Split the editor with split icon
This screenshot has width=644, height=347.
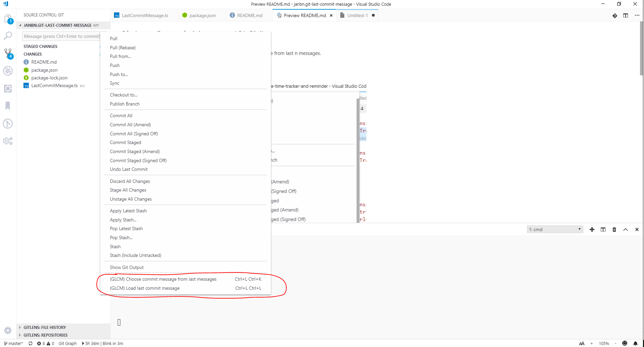click(626, 15)
